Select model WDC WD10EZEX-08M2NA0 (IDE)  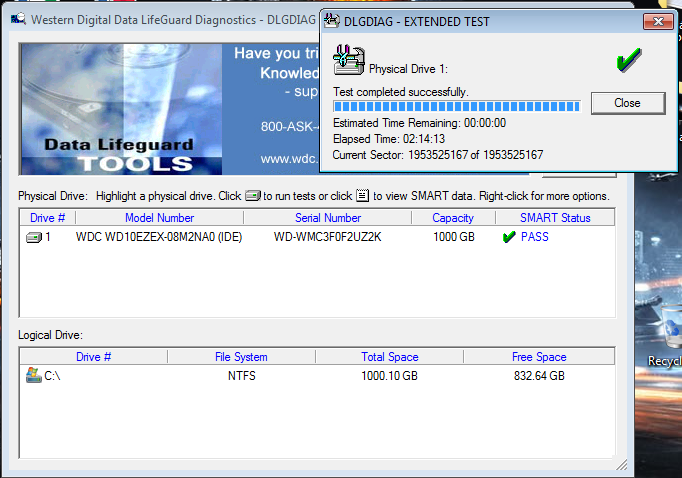(x=159, y=237)
